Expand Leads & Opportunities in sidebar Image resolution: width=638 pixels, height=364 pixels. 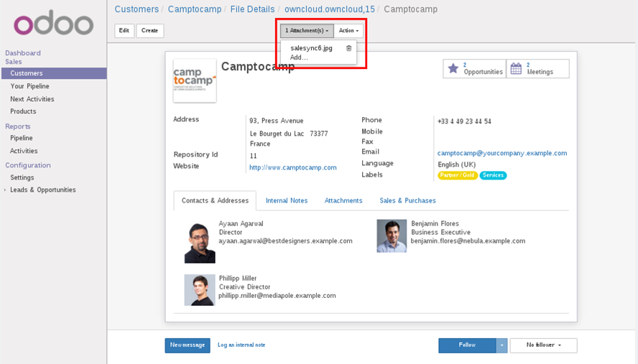tap(5, 190)
